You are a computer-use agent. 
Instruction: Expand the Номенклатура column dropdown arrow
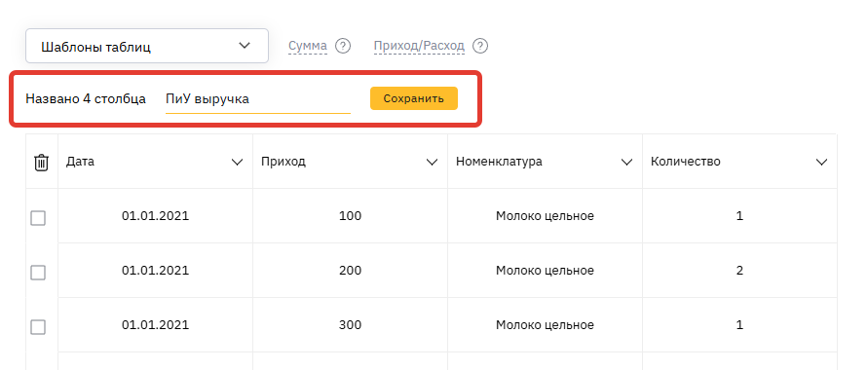626,162
